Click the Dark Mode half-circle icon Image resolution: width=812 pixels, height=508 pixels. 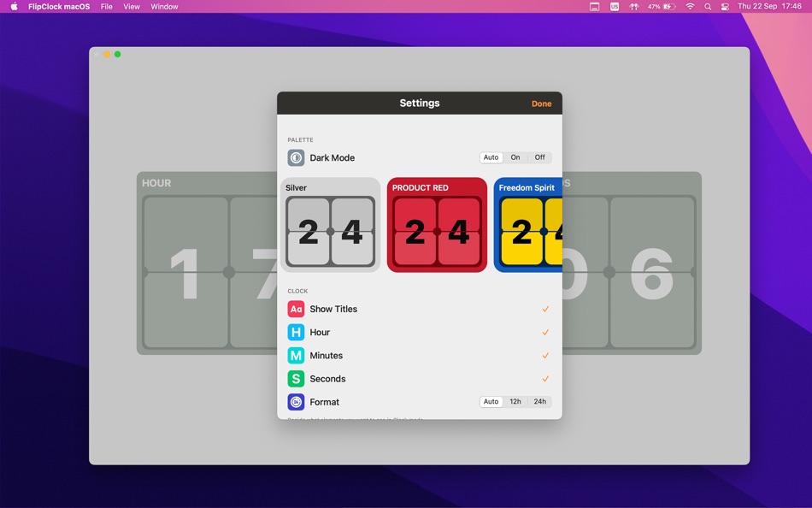tap(296, 157)
